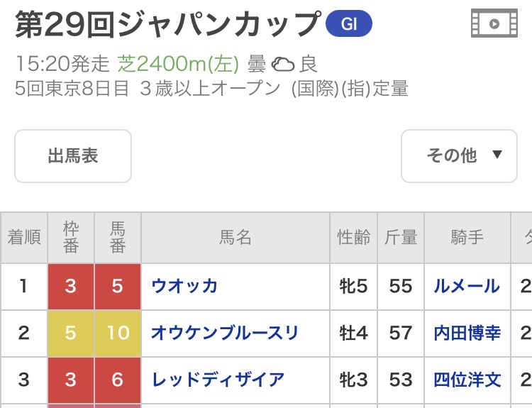
Task: Tap the 第29回ジャパンカップ race title
Action: point(167,25)
